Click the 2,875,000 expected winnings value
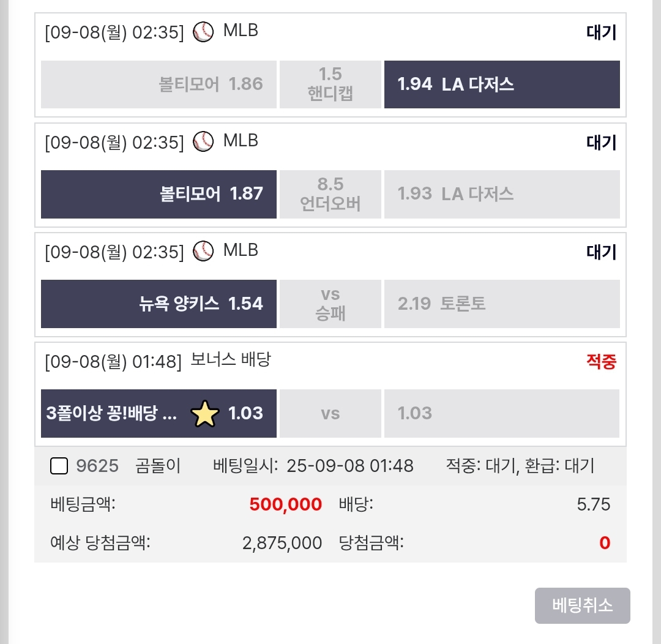Viewport: 661px width, 644px height. pyautogui.click(x=282, y=543)
